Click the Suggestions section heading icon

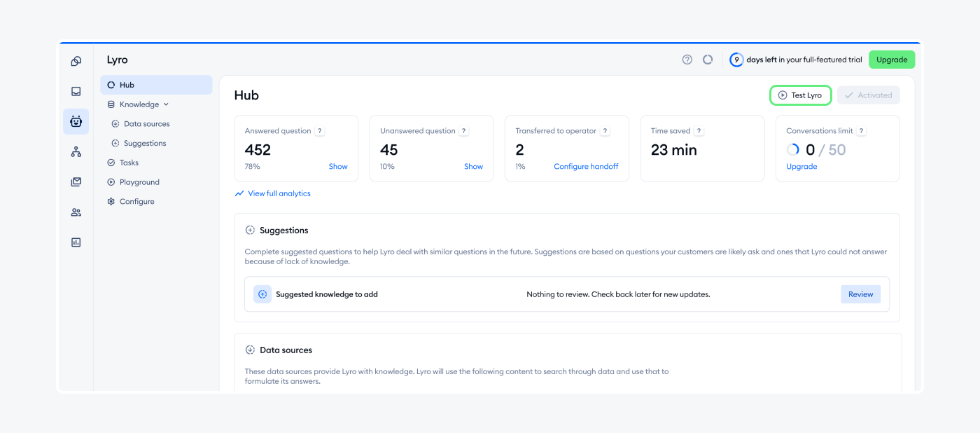click(250, 230)
